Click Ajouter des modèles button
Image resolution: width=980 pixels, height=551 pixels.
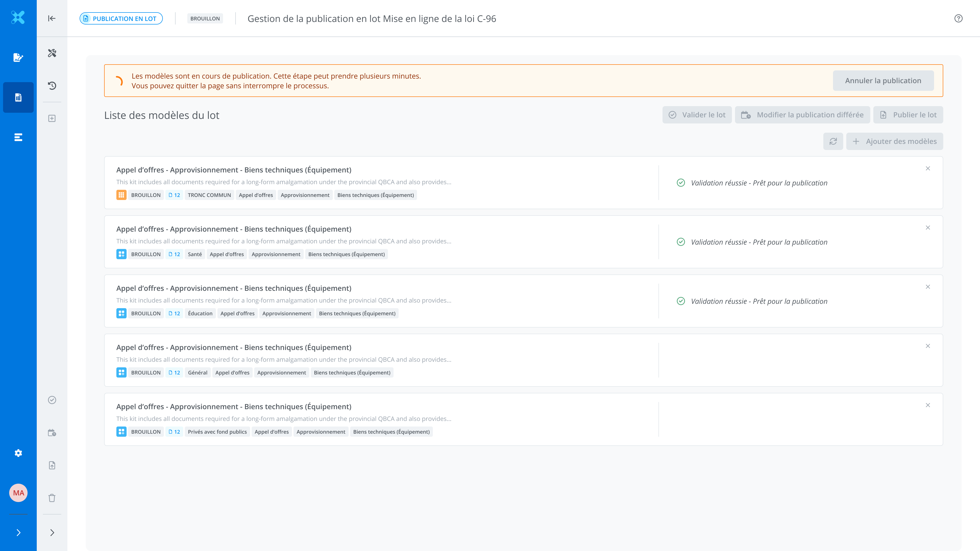click(895, 141)
